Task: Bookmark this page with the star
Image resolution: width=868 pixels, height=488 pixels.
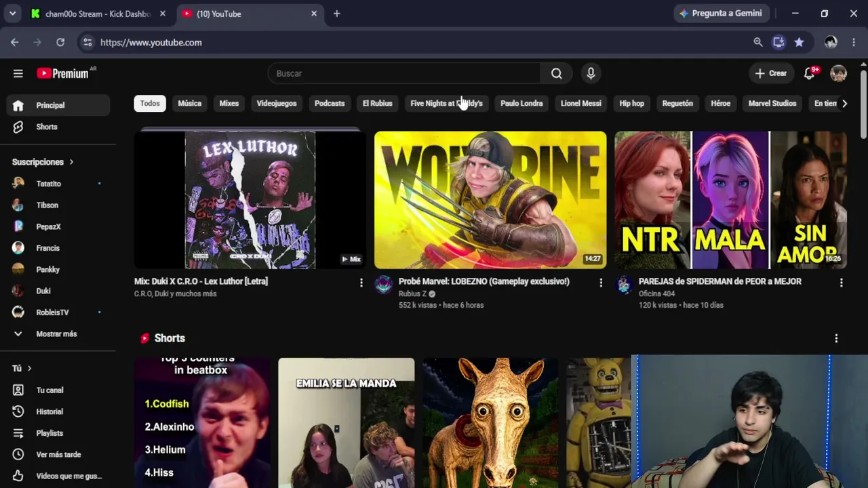Action: pos(800,42)
